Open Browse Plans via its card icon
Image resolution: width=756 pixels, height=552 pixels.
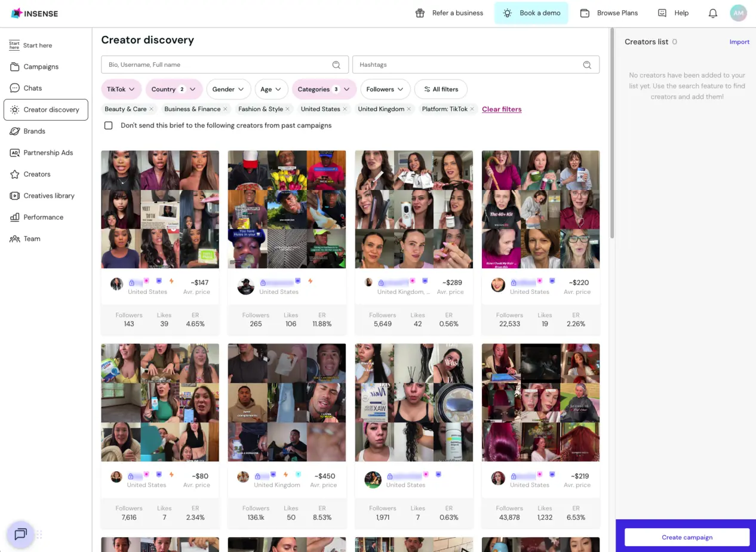point(585,13)
